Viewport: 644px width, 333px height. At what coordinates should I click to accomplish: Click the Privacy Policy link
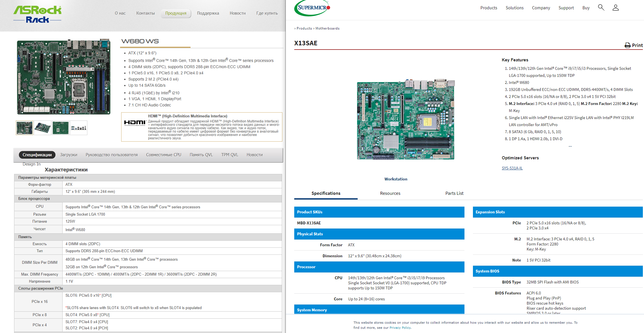click(400, 328)
